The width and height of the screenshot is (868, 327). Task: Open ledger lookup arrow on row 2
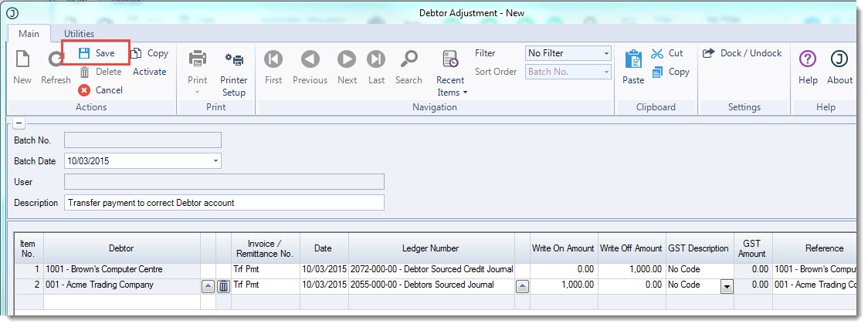coord(522,286)
